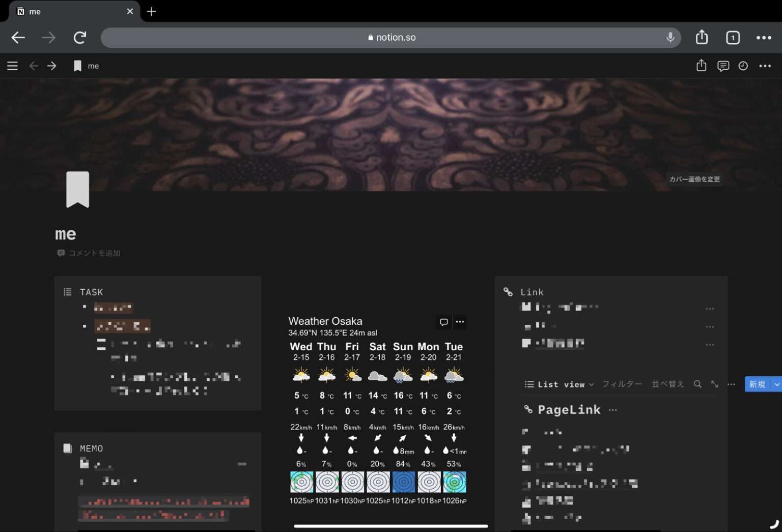782x532 pixels.
Task: Click the horizontal scrollbar below the weather widget
Action: (390, 526)
